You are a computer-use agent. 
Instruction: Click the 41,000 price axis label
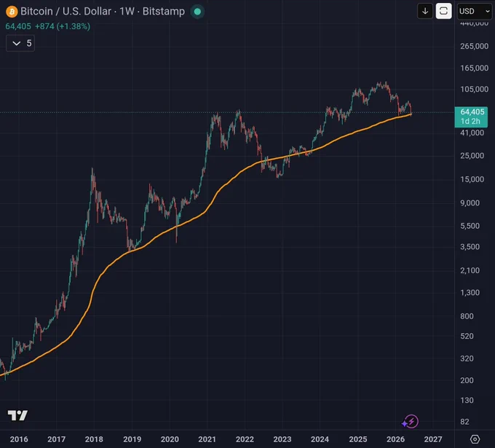tap(472, 133)
